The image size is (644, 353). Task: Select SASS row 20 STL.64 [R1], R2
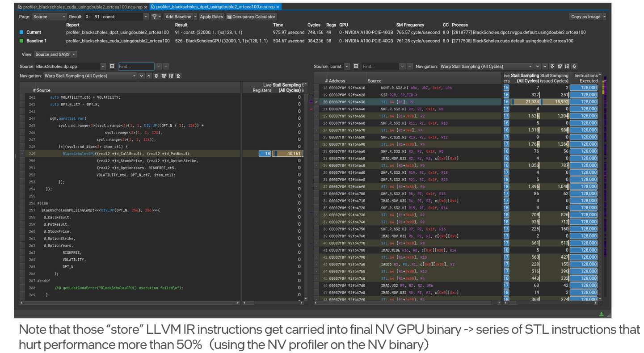pos(408,102)
